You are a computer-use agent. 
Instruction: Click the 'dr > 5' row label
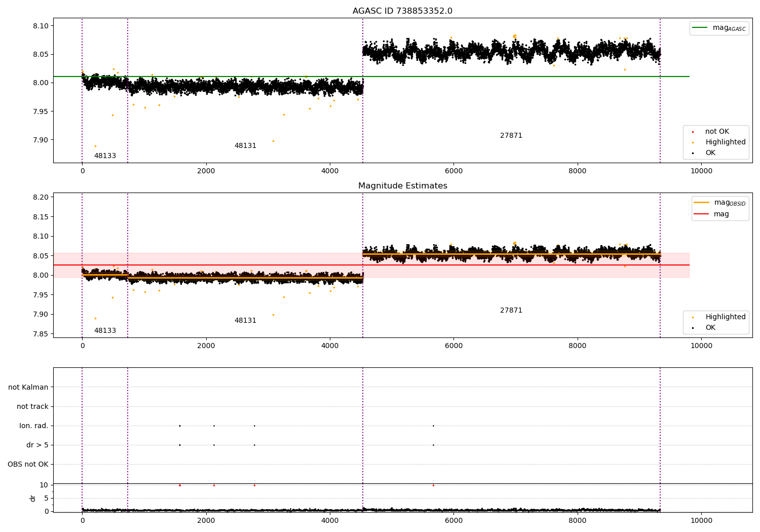[37, 445]
